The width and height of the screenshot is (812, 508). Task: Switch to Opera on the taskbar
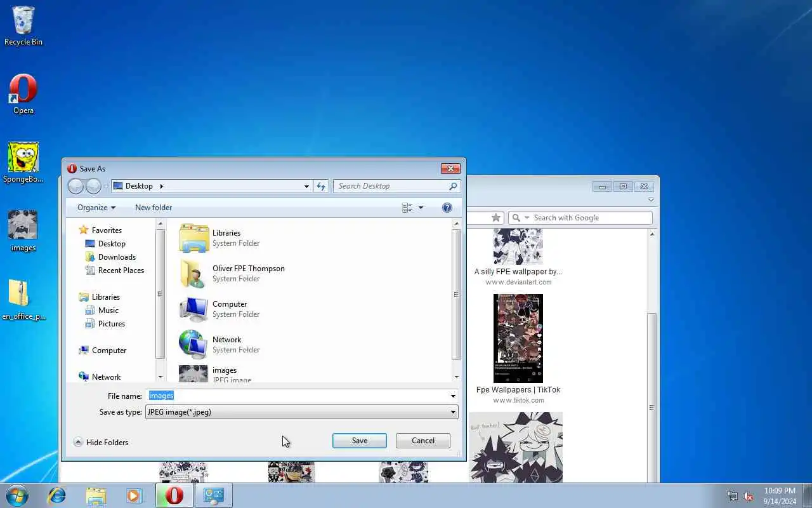[x=174, y=495]
